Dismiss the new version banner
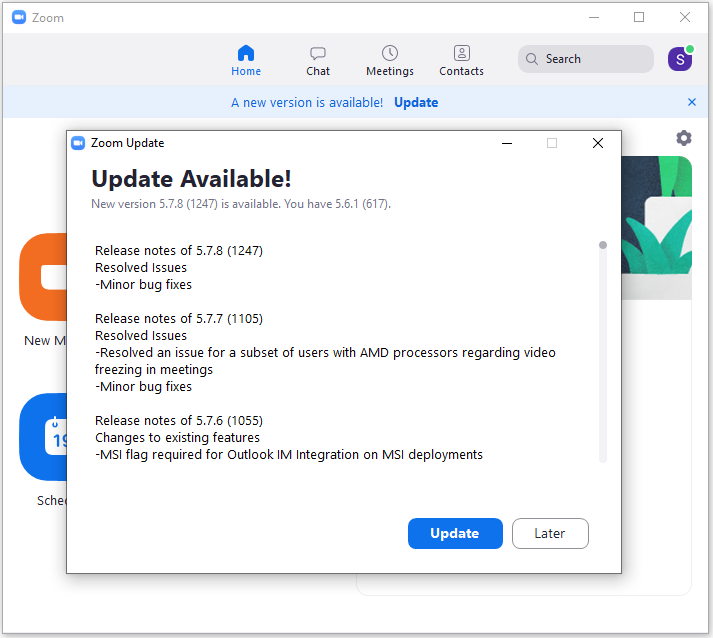This screenshot has height=638, width=713. pyautogui.click(x=692, y=102)
